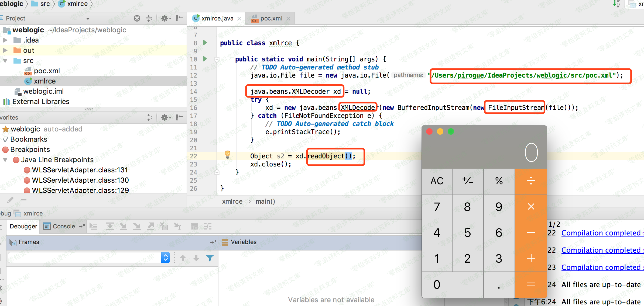This screenshot has height=306, width=644.
Task: Hide the Project panel with collapse icon
Action: coord(179,18)
